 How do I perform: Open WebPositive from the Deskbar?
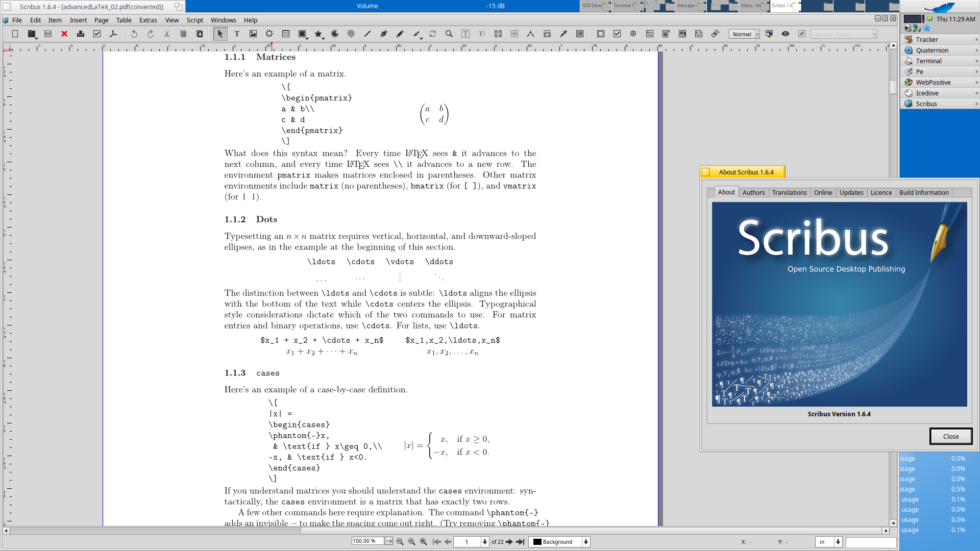point(939,82)
